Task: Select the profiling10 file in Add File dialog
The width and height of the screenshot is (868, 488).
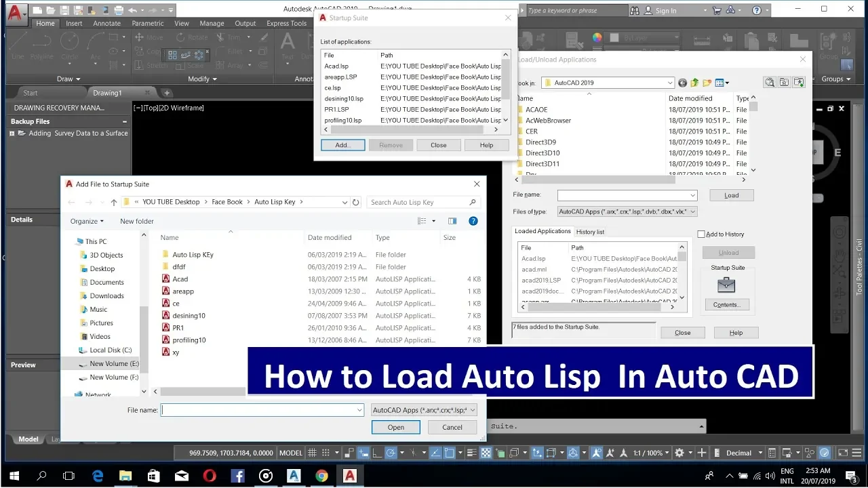Action: (x=189, y=340)
